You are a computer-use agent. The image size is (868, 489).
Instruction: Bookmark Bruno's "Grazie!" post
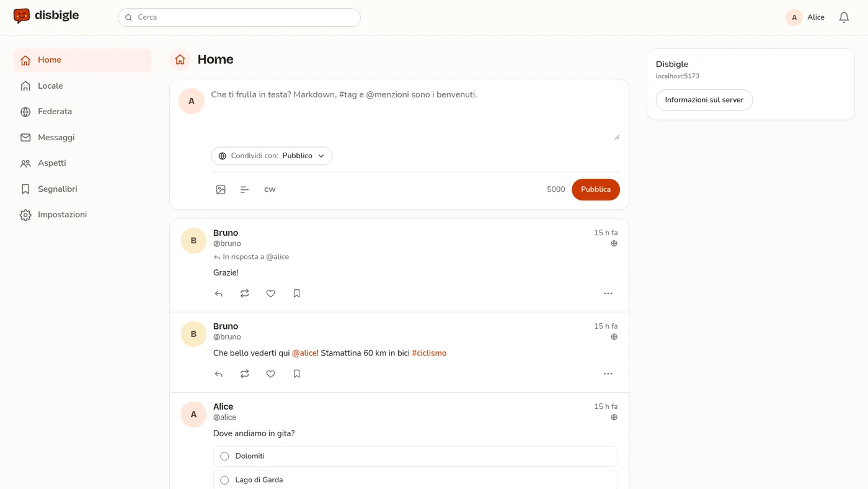click(297, 294)
